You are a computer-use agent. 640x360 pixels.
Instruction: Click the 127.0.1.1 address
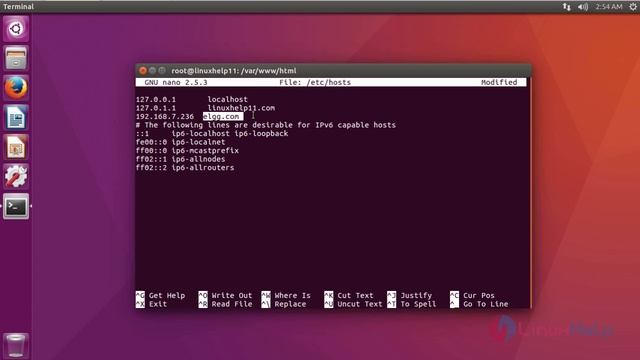pos(156,108)
